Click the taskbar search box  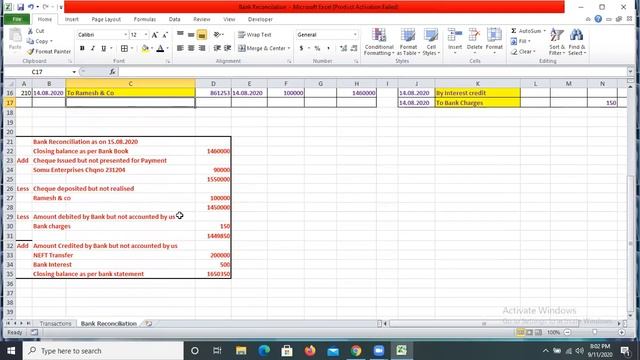click(103, 351)
